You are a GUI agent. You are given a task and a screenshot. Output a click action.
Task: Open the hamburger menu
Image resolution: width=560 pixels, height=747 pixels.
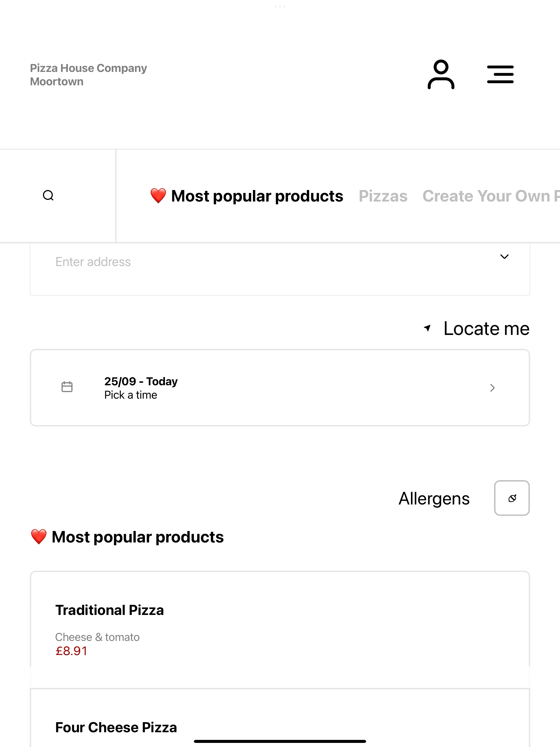500,75
